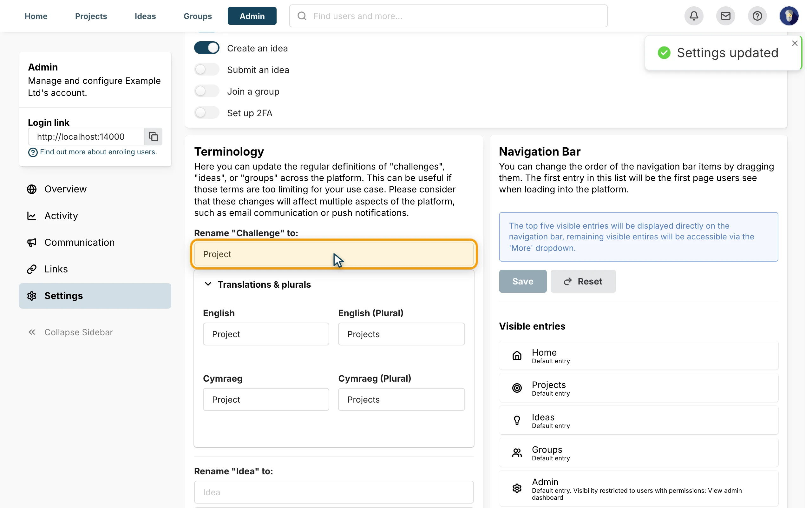
Task: Open Activity in the sidebar
Action: tap(95, 216)
